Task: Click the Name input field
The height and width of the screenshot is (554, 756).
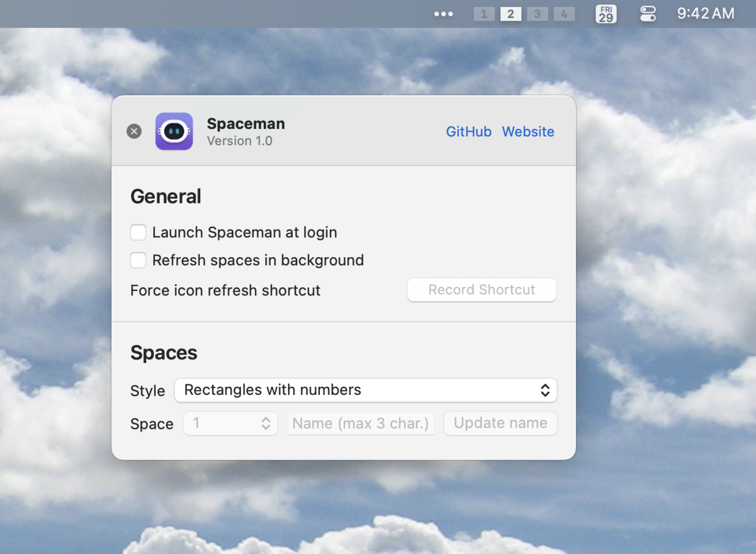Action: 361,423
